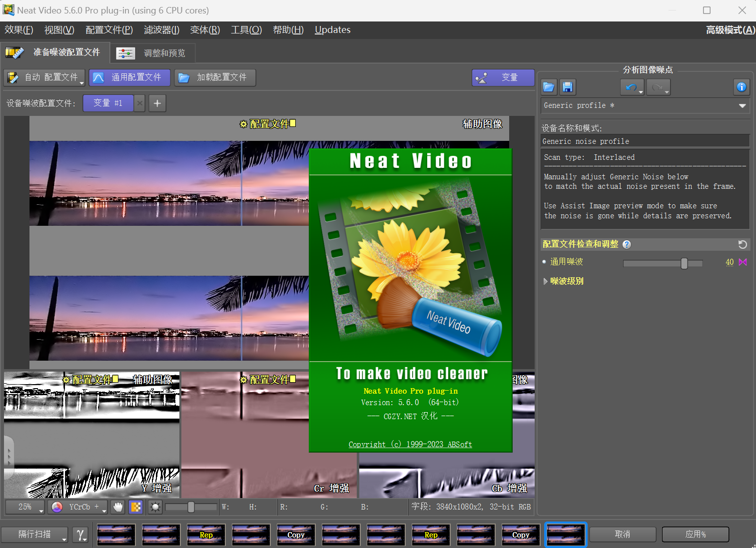Click 加载配置文件 to load a profile
Image resolution: width=756 pixels, height=548 pixels.
pyautogui.click(x=215, y=77)
